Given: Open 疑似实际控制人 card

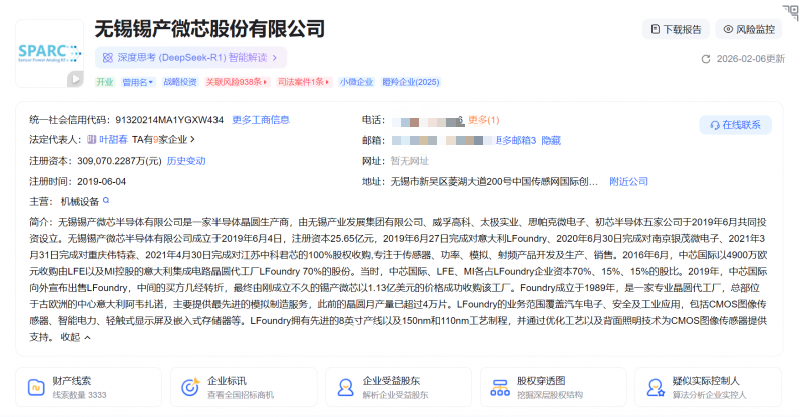Looking at the screenshot, I should pyautogui.click(x=708, y=388).
